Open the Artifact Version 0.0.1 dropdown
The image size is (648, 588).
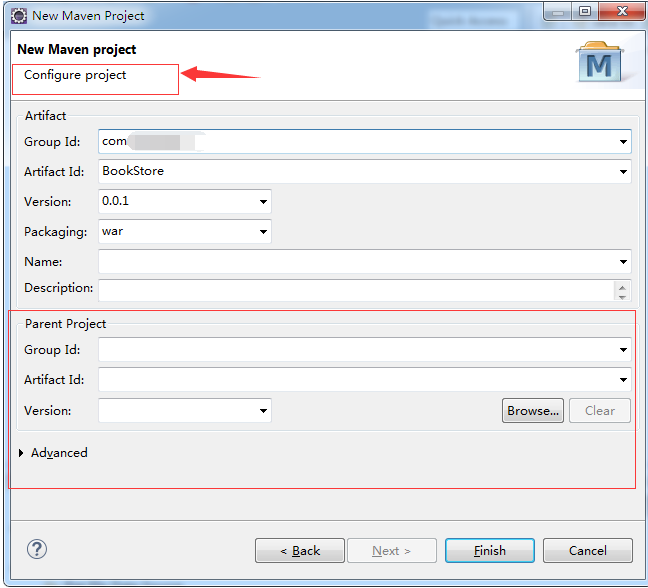(x=263, y=202)
